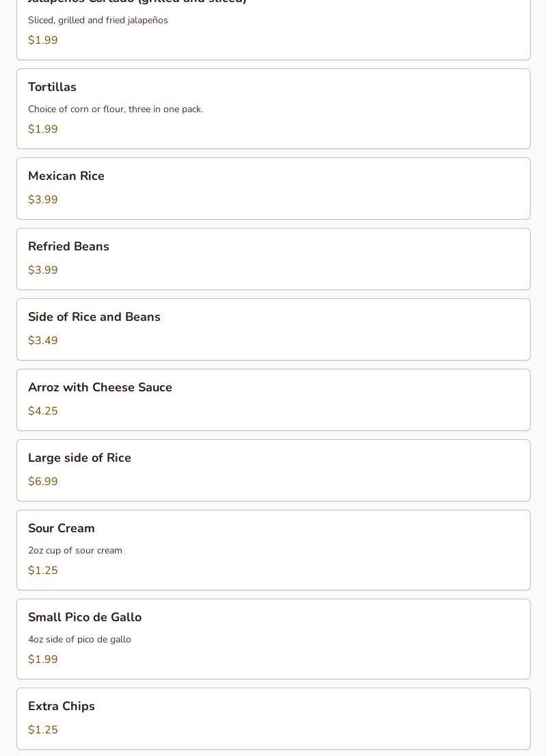
Task: Click the $1.99 price under Tortillas
Action: point(43,129)
